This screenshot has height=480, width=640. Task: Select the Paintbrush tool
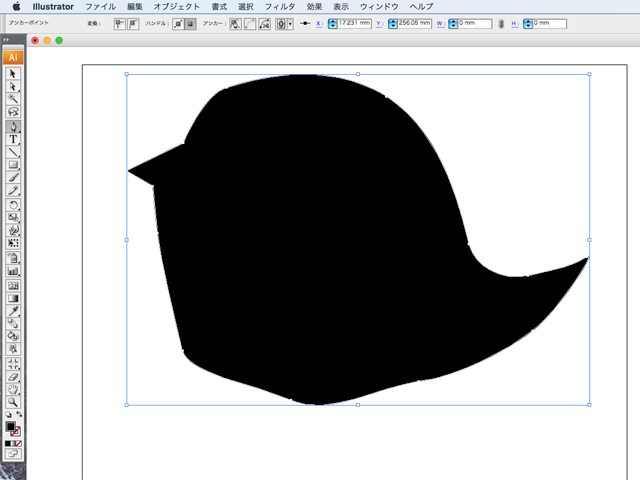tap(14, 178)
